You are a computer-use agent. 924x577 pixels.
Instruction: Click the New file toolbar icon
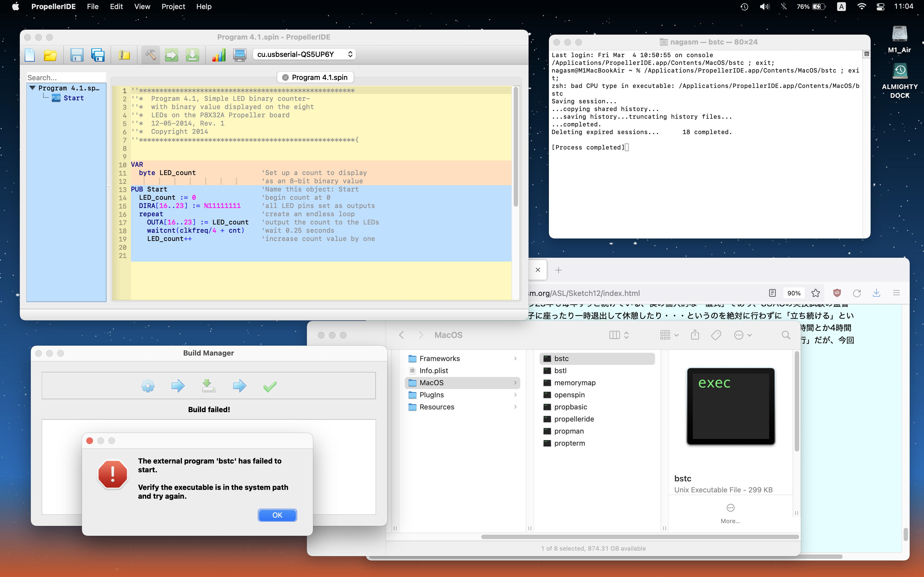(x=30, y=55)
